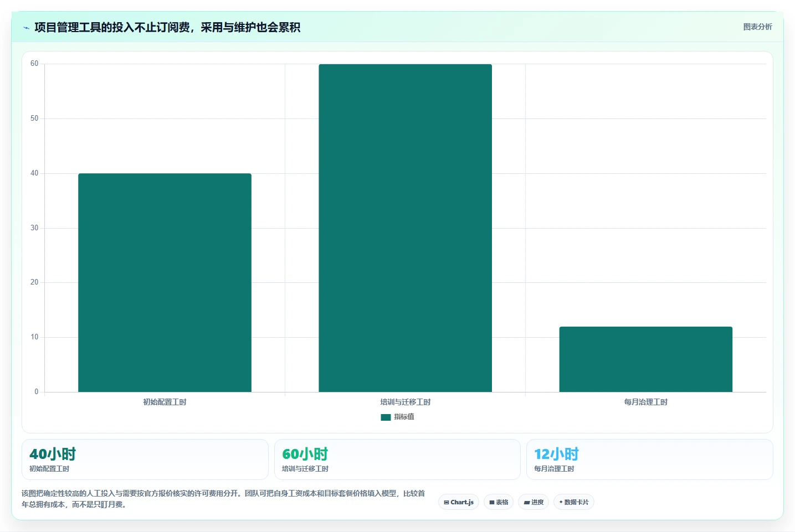This screenshot has width=795, height=532.
Task: Click the 图表分析 label in header
Action: pyautogui.click(x=757, y=27)
